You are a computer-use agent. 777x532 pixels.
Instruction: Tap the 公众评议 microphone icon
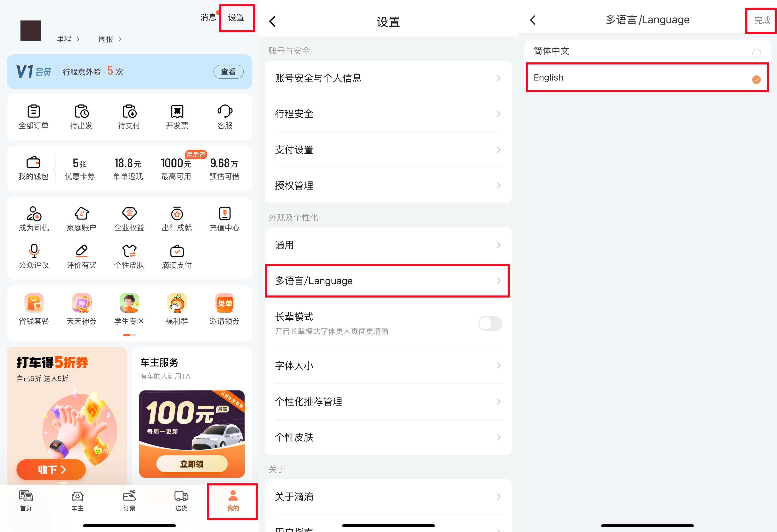coord(34,251)
